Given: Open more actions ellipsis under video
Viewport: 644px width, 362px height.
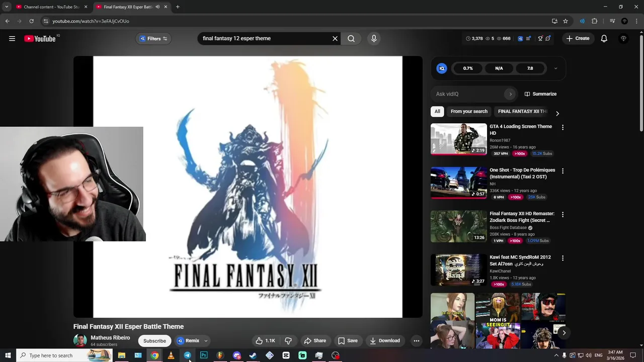Looking at the screenshot, I should point(417,341).
